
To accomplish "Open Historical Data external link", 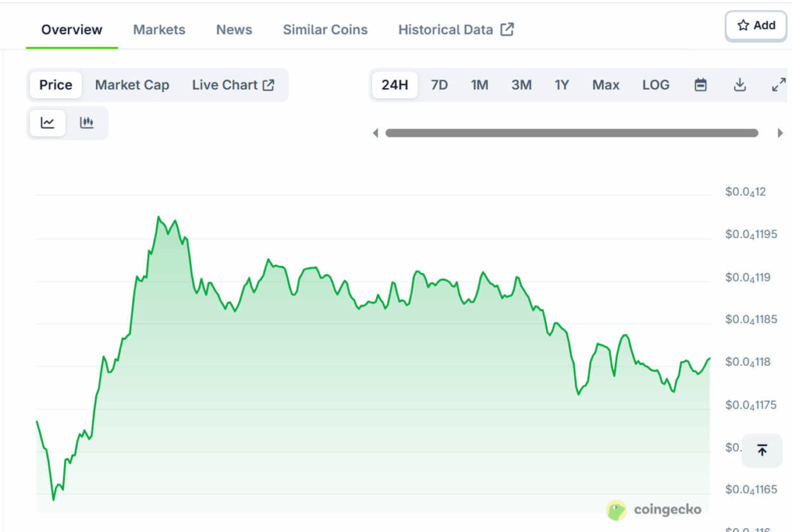I will 456,30.
